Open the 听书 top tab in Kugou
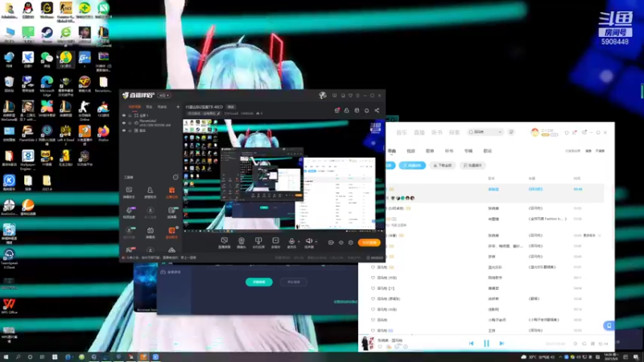The width and height of the screenshot is (644, 362). (x=436, y=133)
